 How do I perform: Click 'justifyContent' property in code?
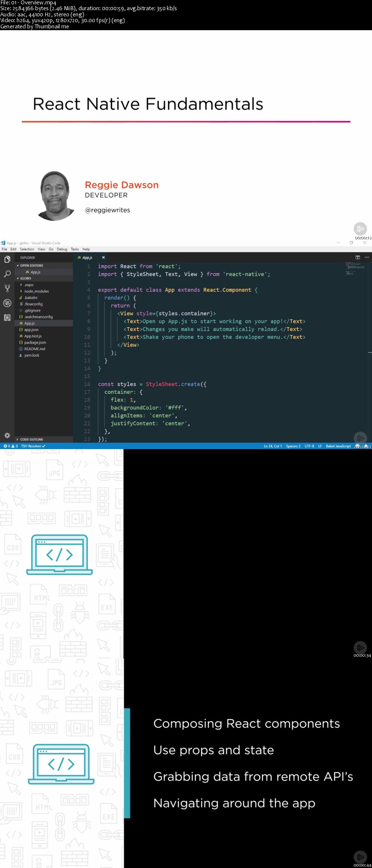(133, 423)
